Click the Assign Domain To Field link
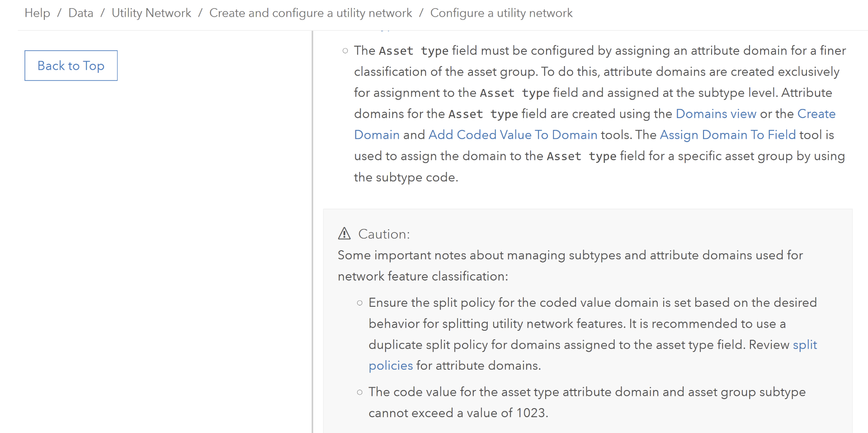 (x=727, y=135)
